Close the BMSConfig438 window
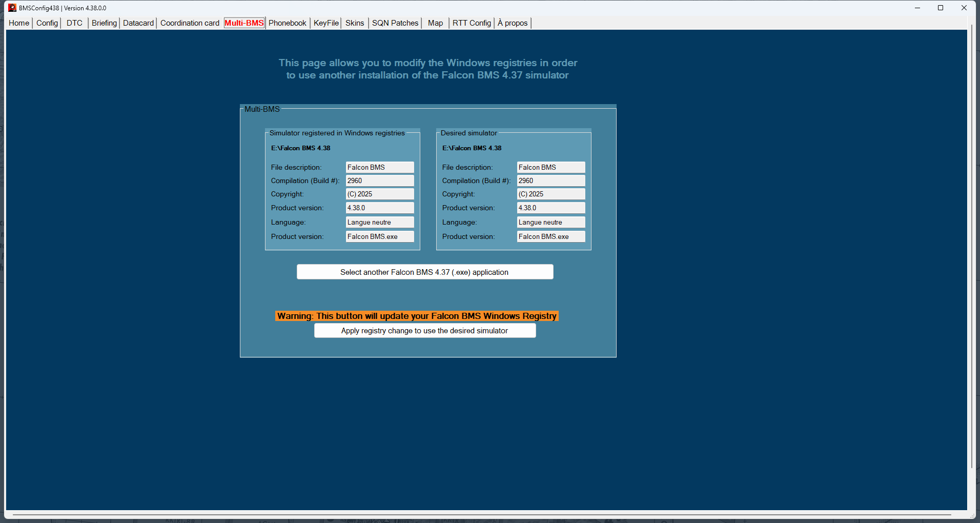 point(964,8)
